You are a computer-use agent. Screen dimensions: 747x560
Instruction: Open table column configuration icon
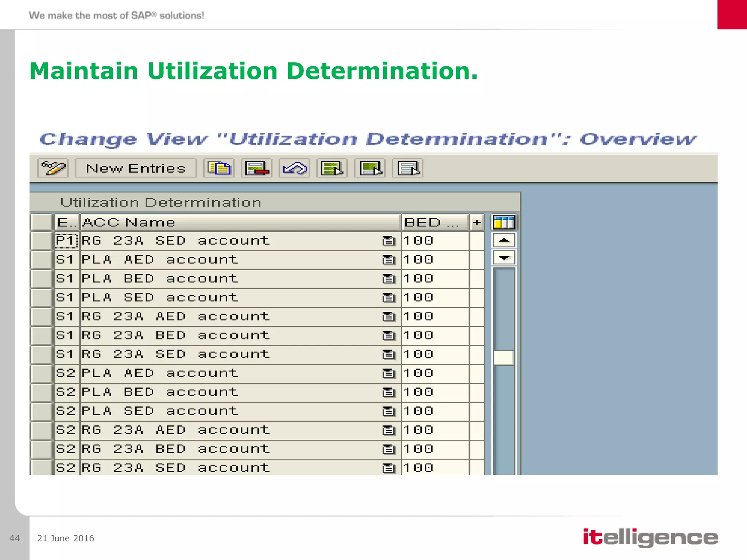click(x=504, y=222)
